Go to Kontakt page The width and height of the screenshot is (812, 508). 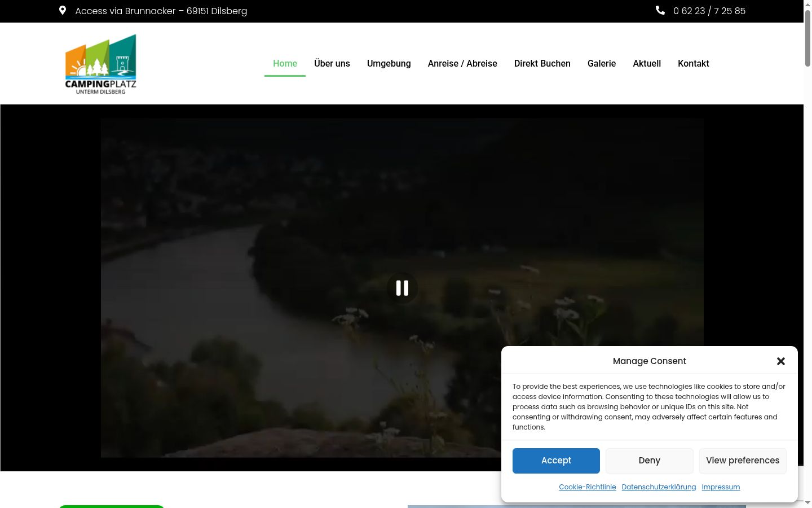coord(694,63)
